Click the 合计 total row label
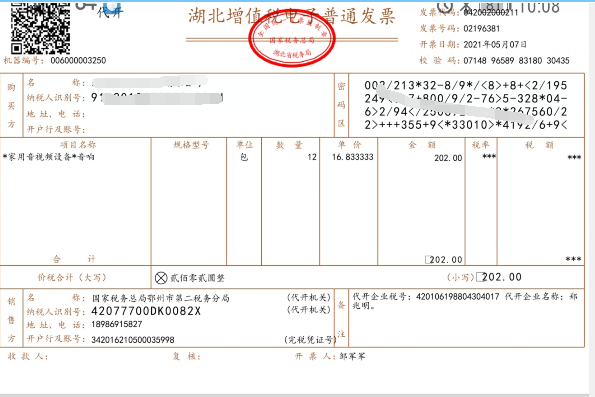Viewport: 595px width, 397px height. (x=74, y=259)
